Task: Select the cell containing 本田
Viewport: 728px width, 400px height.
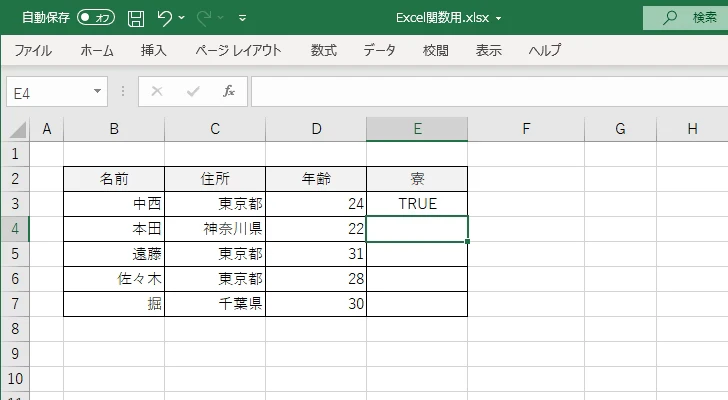Action: pyautogui.click(x=114, y=229)
